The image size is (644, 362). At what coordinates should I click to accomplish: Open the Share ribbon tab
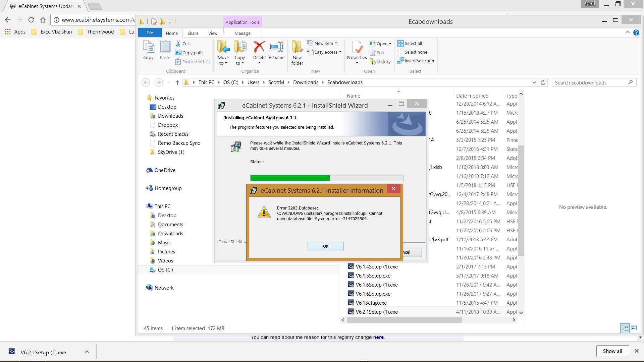[193, 33]
